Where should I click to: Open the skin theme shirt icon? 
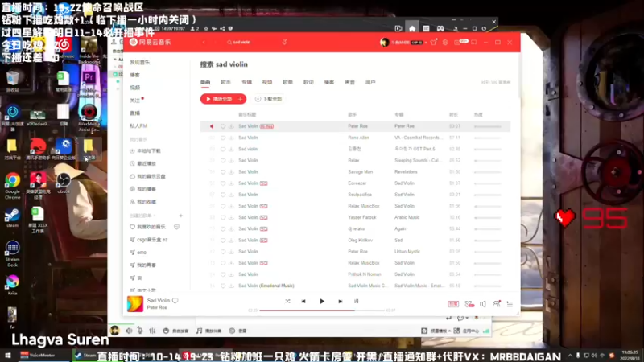coord(434,43)
